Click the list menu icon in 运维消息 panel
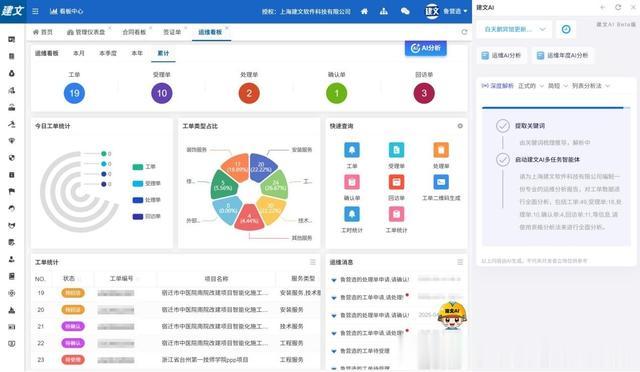 (460, 262)
